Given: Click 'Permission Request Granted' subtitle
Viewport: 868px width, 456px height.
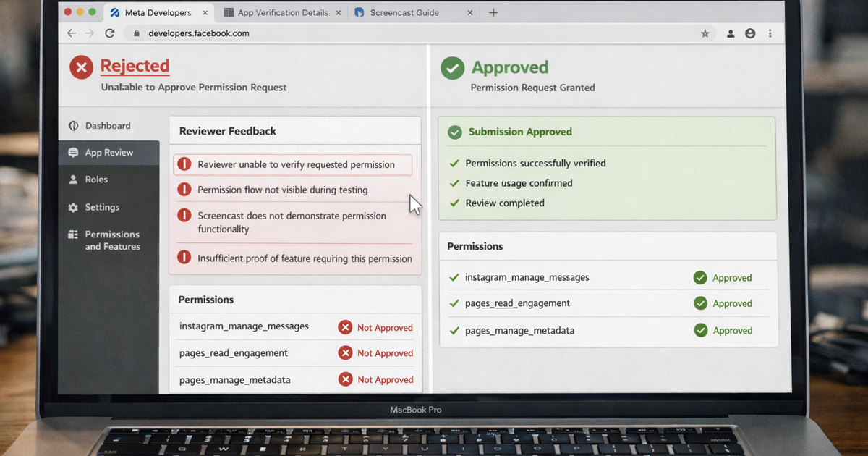Looking at the screenshot, I should click(532, 88).
